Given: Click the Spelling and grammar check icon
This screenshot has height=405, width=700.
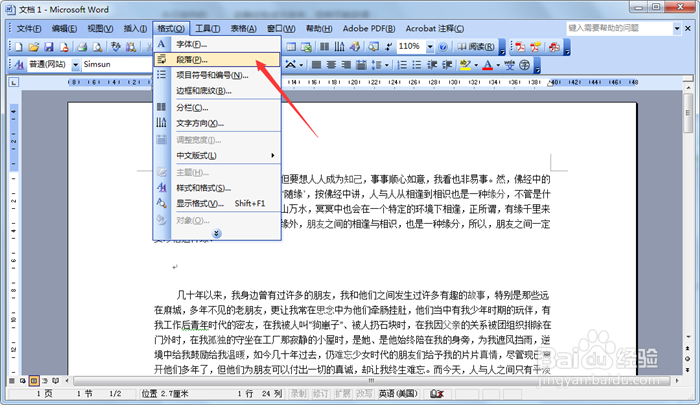Looking at the screenshot, I should (116, 47).
